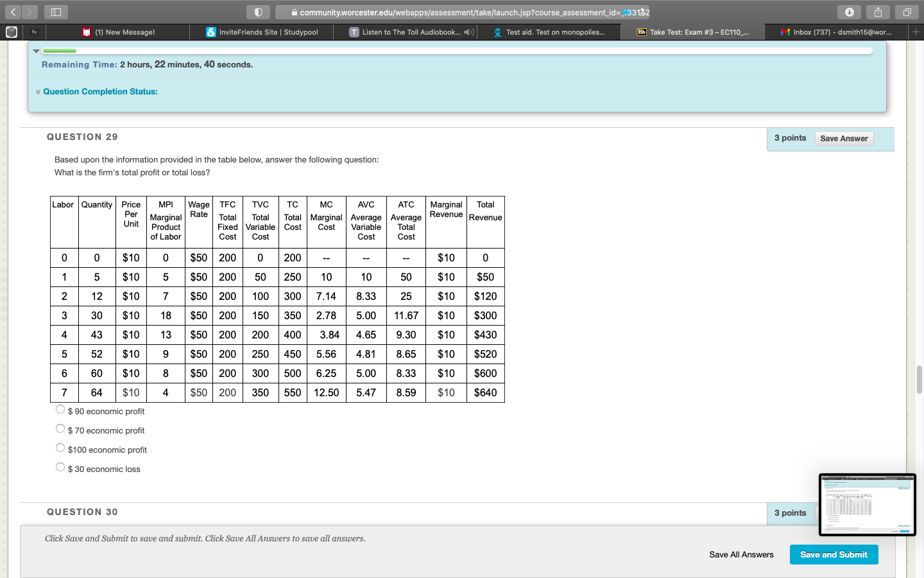Click the remaining time progress bar
Image resolution: width=924 pixels, height=578 pixels.
tap(457, 51)
